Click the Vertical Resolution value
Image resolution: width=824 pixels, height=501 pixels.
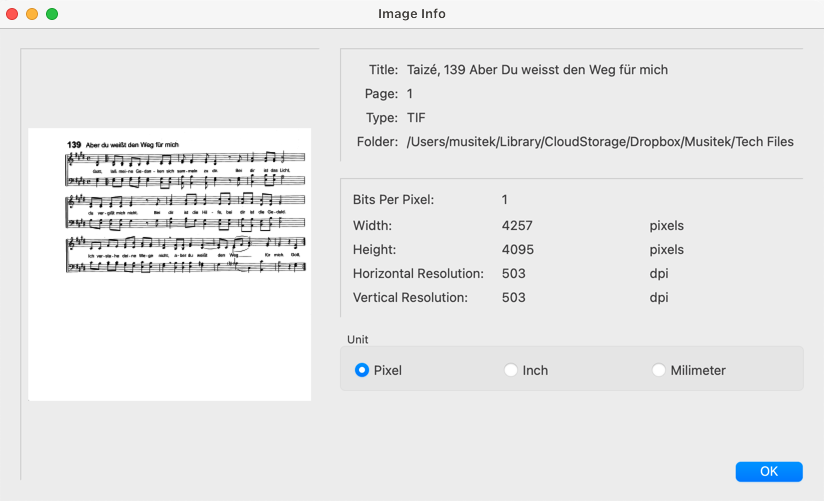pyautogui.click(x=513, y=298)
